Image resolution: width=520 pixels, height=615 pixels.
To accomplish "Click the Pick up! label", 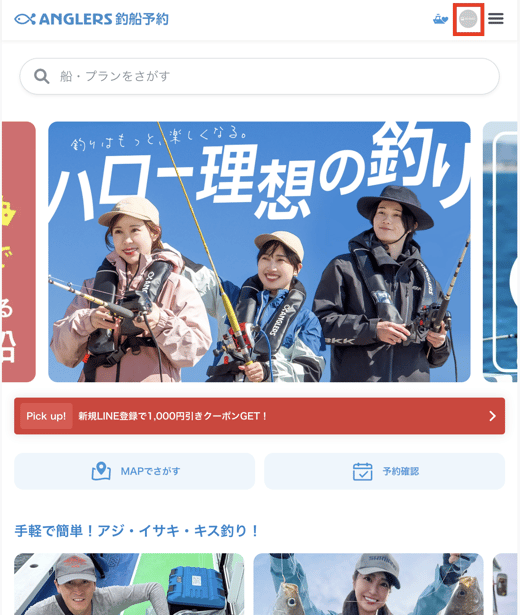I will click(x=46, y=416).
